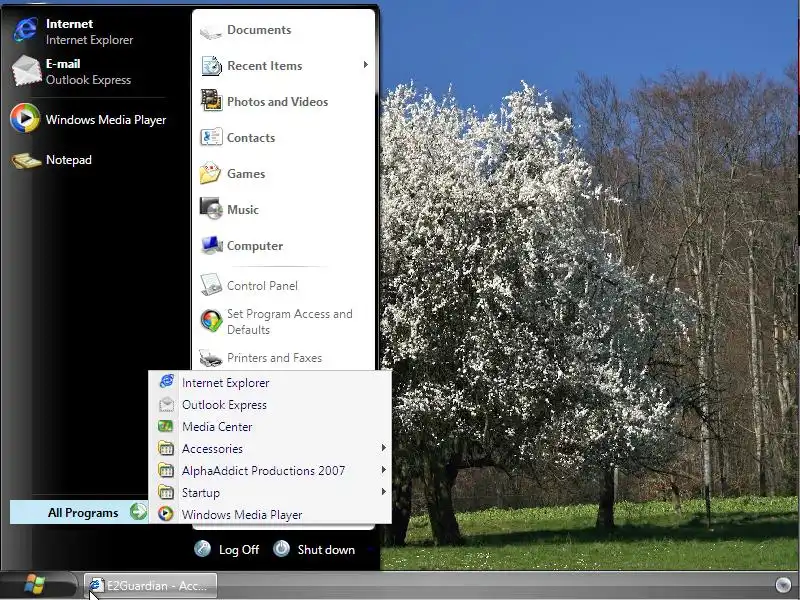Select Computer in the Start menu
The image size is (800, 600).
click(255, 246)
